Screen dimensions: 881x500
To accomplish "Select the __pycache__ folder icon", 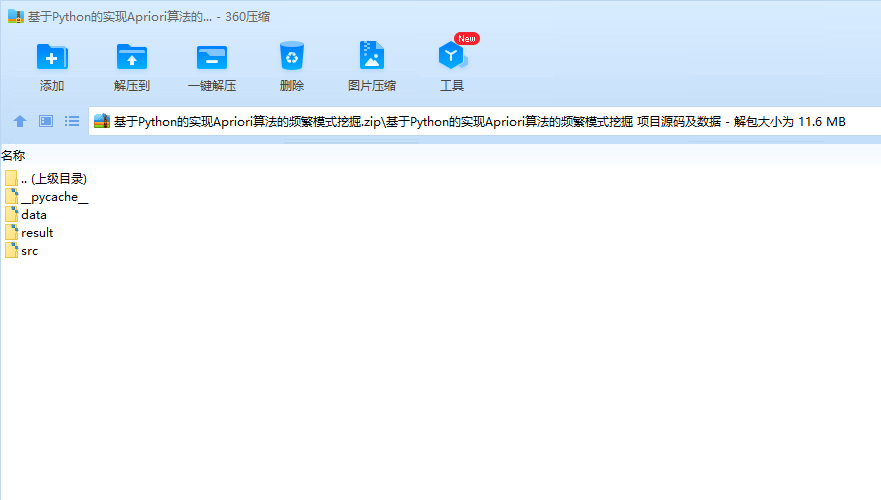I will [x=11, y=196].
